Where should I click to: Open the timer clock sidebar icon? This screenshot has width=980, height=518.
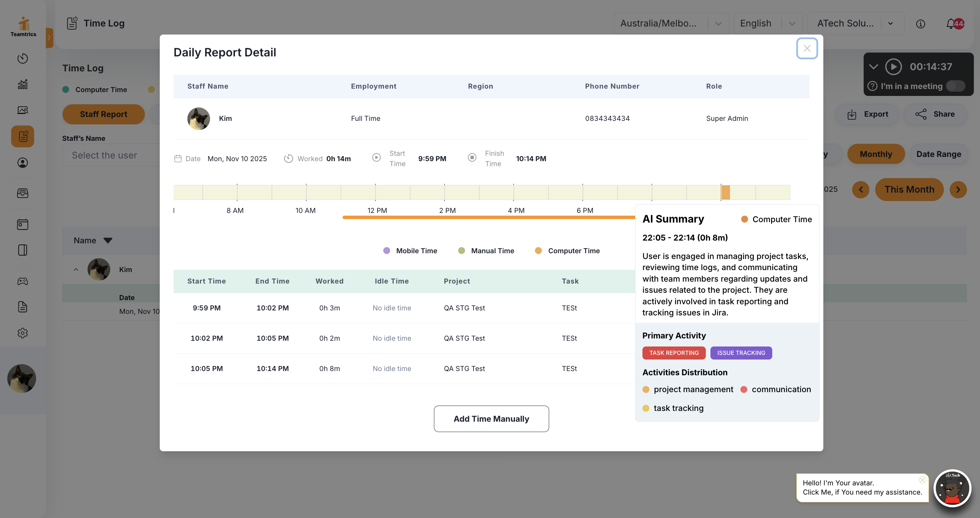23,58
